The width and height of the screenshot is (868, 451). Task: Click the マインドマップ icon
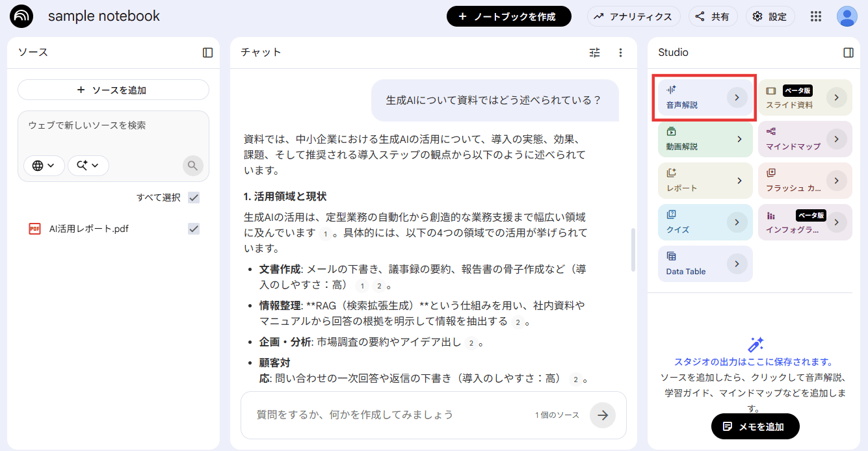(771, 131)
